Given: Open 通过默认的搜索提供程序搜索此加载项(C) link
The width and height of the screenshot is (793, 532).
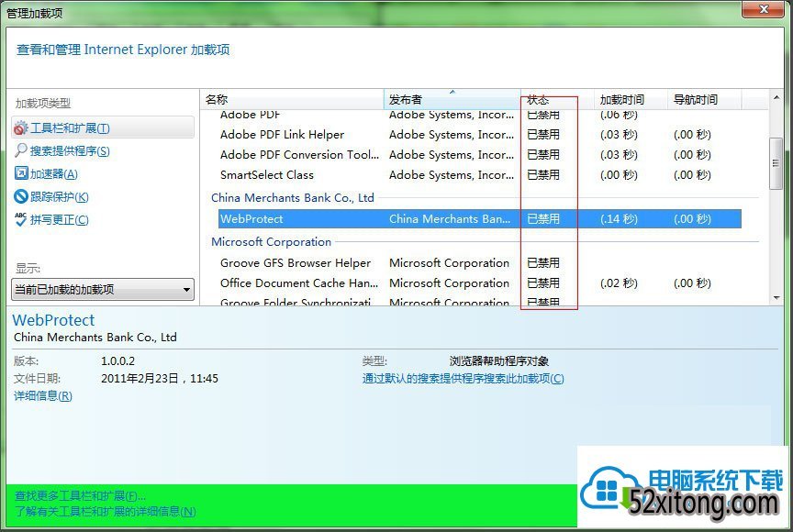Looking at the screenshot, I should click(x=463, y=379).
